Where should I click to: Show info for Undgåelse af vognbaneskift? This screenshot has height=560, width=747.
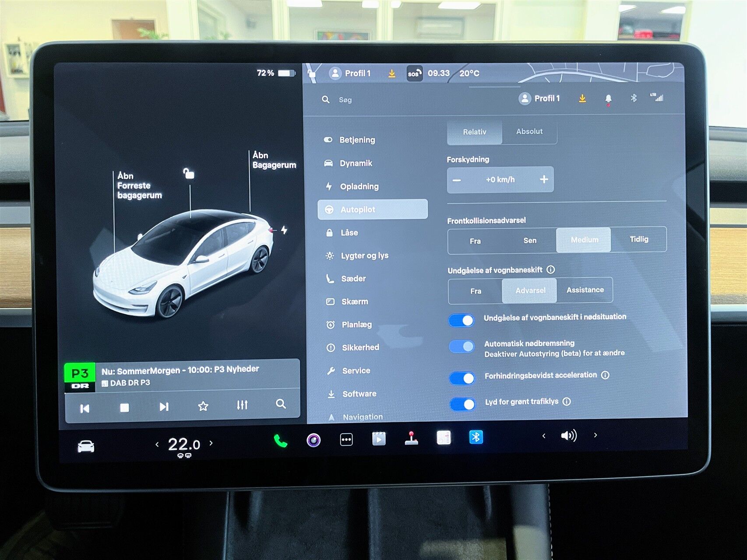point(551,269)
